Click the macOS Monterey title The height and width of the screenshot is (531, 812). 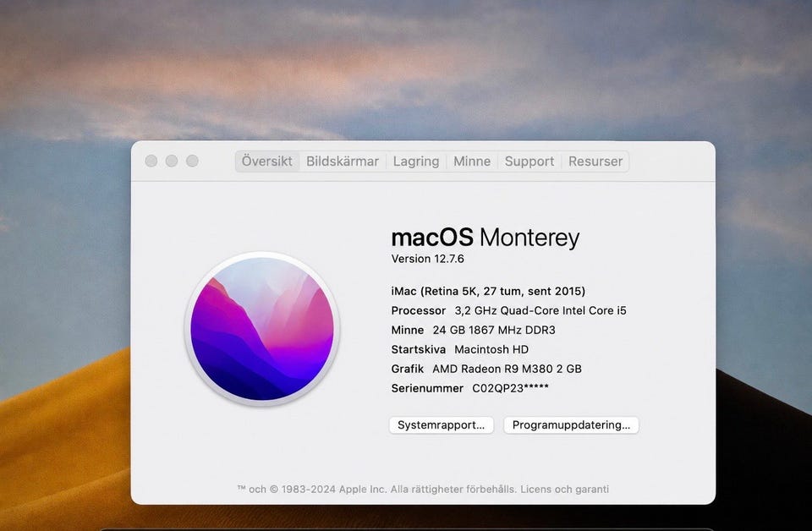click(486, 238)
